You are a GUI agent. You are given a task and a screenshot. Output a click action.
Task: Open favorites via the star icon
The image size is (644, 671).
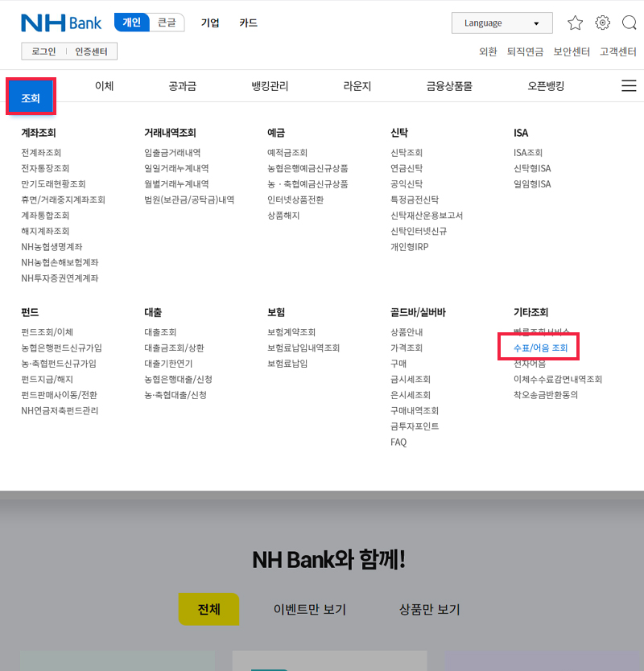(575, 23)
